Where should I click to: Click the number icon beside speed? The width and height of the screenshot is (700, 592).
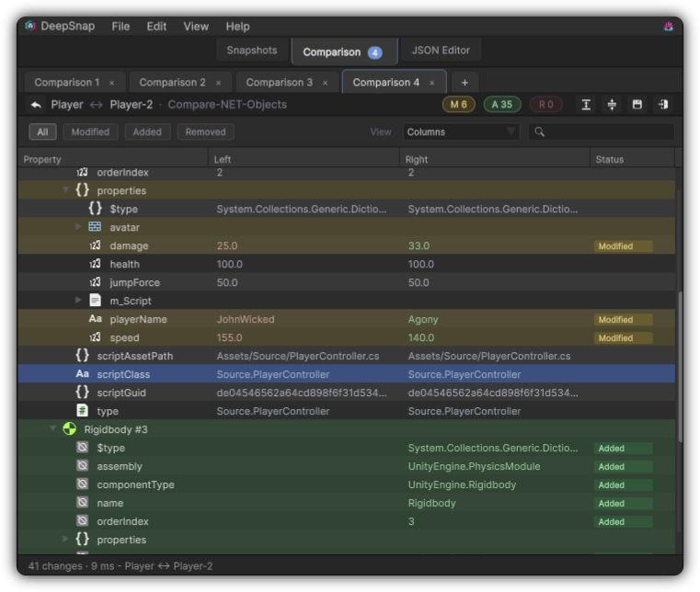(x=95, y=337)
